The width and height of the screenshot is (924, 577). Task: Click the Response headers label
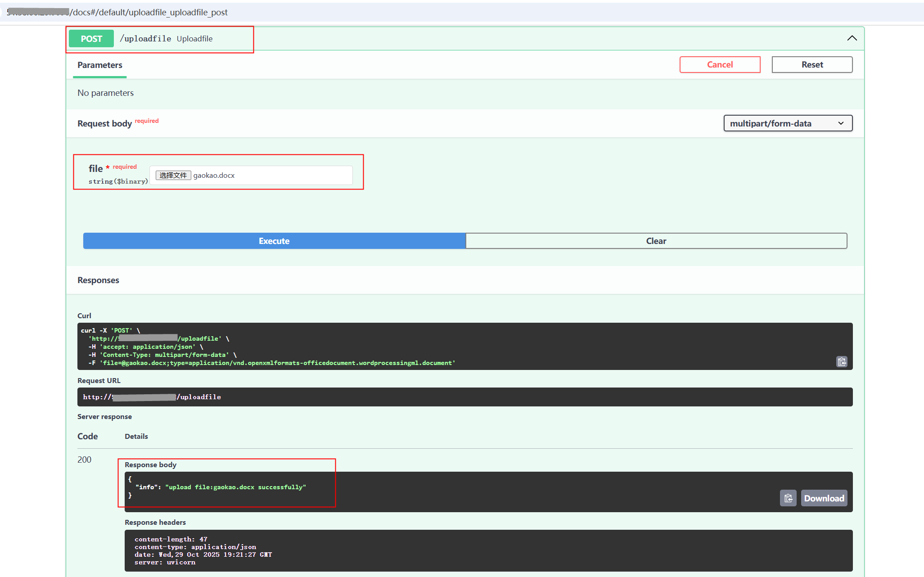pos(155,522)
